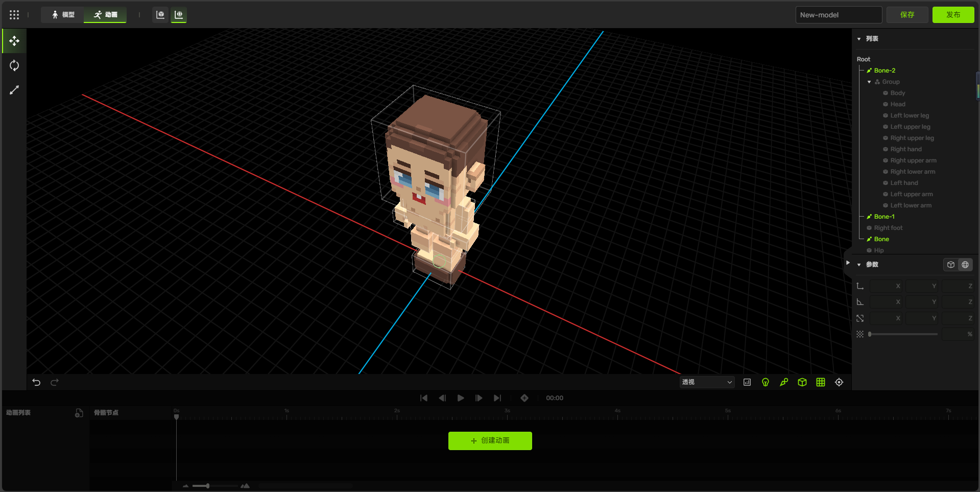Toggle the grid display icon

point(820,382)
